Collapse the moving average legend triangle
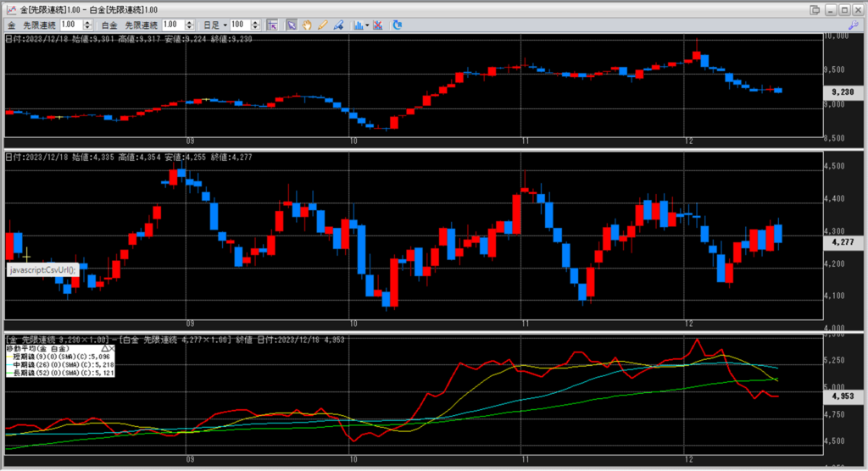 [104, 348]
